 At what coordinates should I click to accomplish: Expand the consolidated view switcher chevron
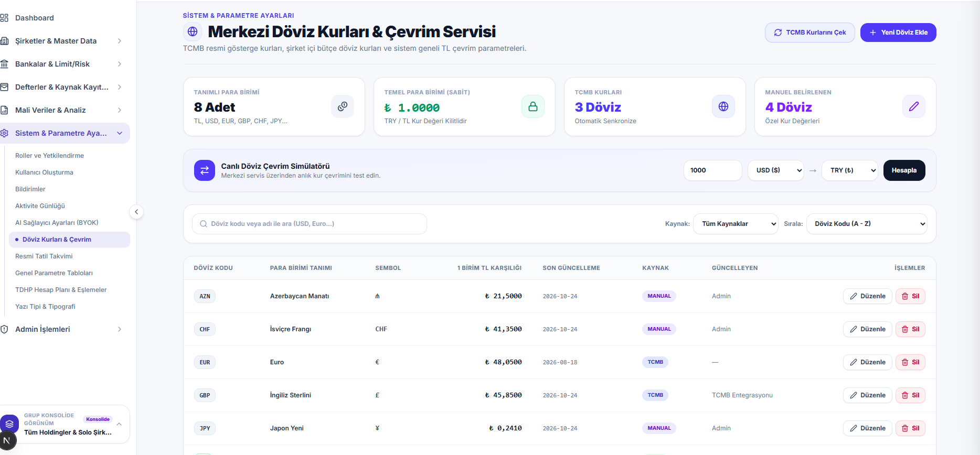[119, 424]
